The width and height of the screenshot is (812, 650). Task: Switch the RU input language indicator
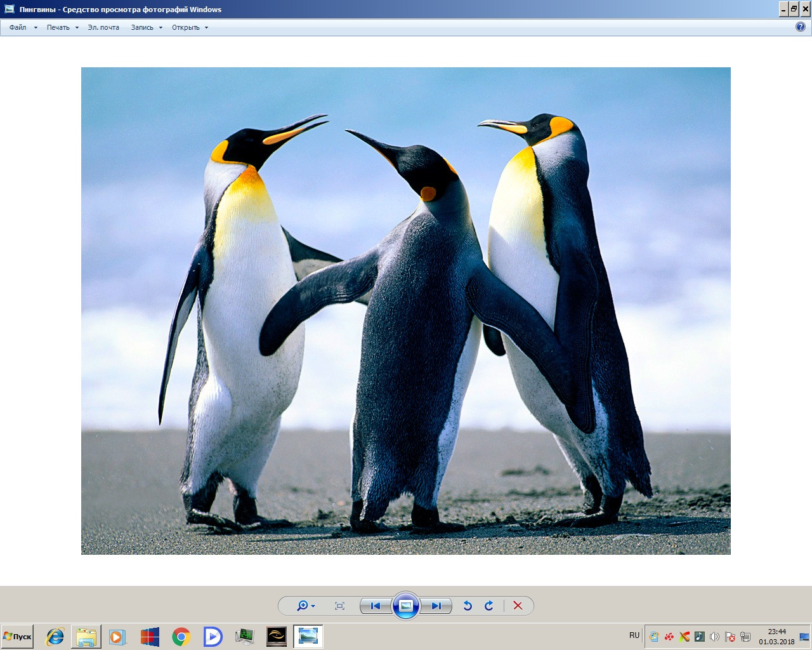point(634,635)
